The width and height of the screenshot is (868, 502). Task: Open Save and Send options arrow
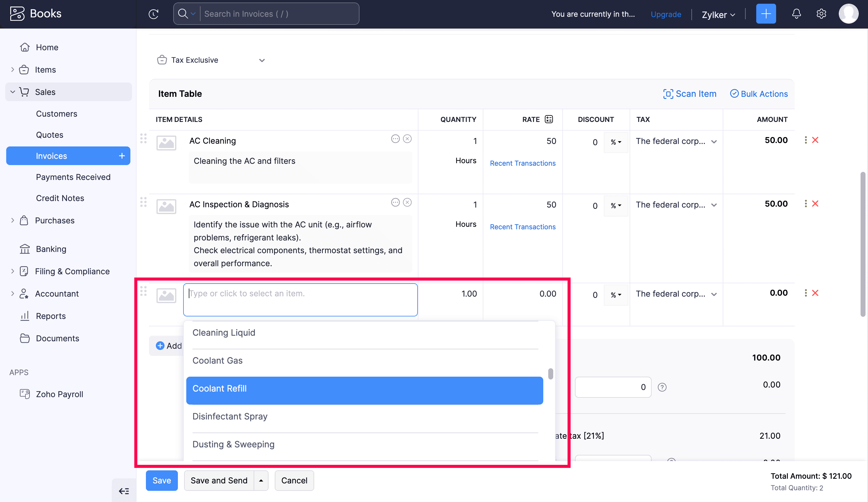point(261,480)
